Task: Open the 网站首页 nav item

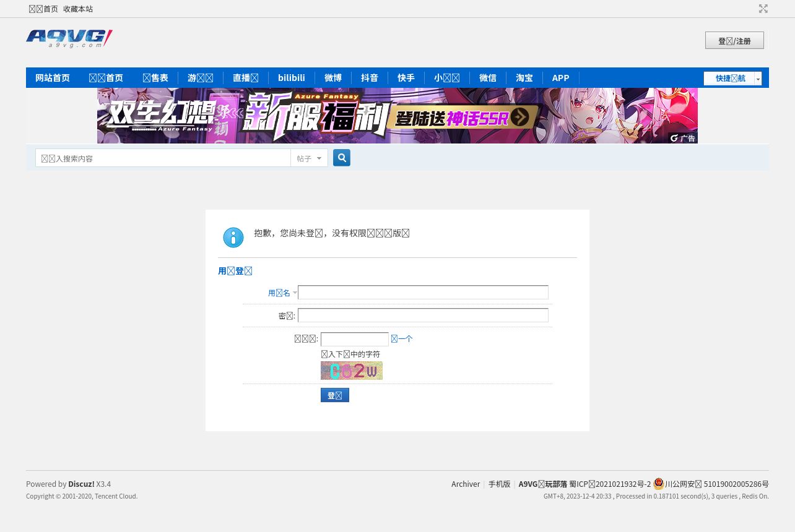Action: [x=53, y=78]
